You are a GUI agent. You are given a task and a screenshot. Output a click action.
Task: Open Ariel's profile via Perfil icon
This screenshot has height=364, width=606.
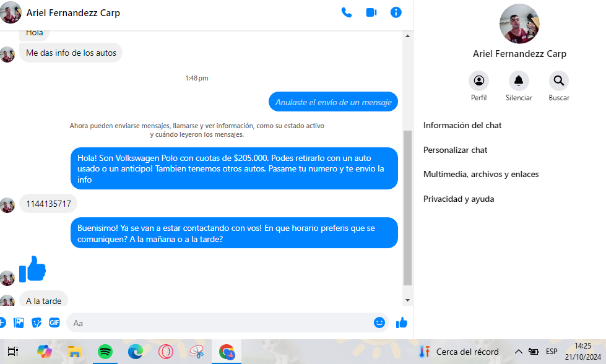point(479,80)
